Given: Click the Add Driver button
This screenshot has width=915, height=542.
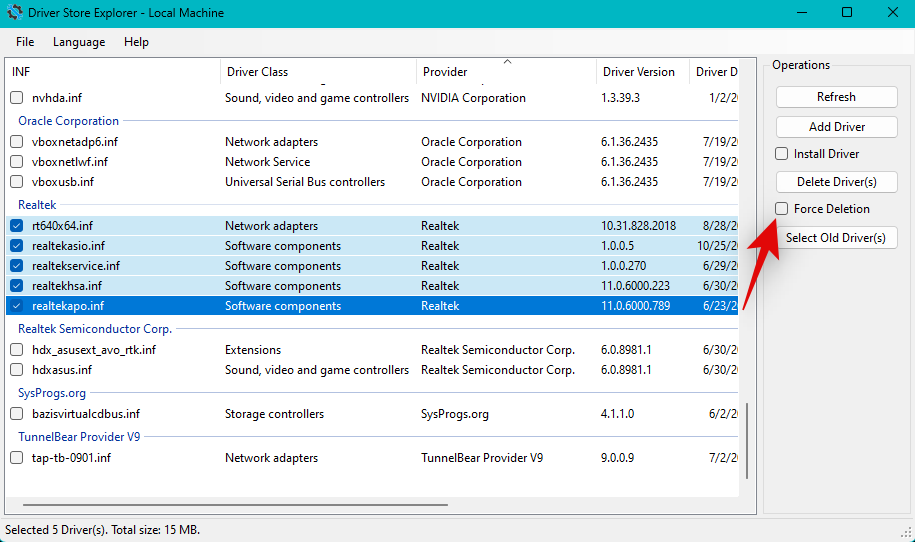Looking at the screenshot, I should point(836,127).
